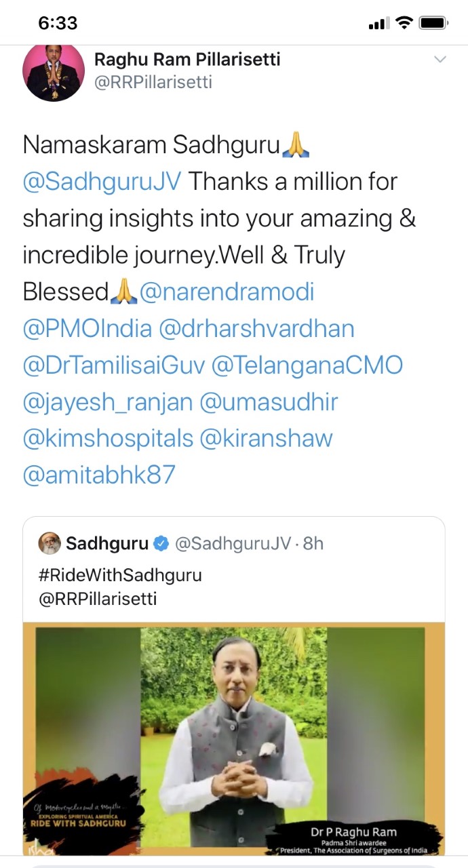Open the #RideWithSadhguru hashtag

120,576
